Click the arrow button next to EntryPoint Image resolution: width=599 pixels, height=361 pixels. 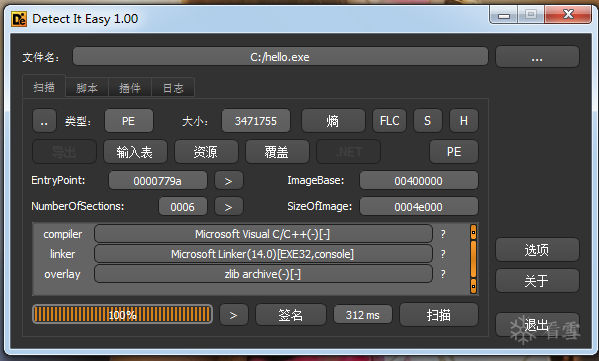click(228, 181)
